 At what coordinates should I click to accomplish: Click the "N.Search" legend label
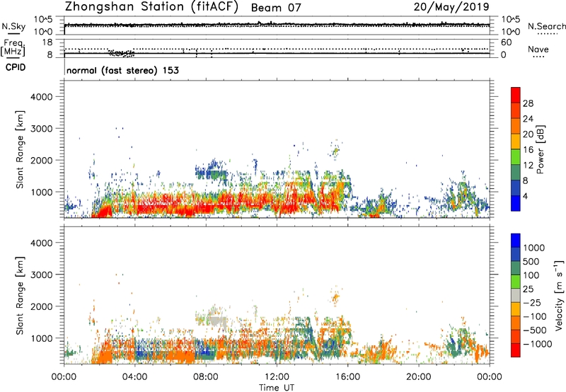coord(546,26)
